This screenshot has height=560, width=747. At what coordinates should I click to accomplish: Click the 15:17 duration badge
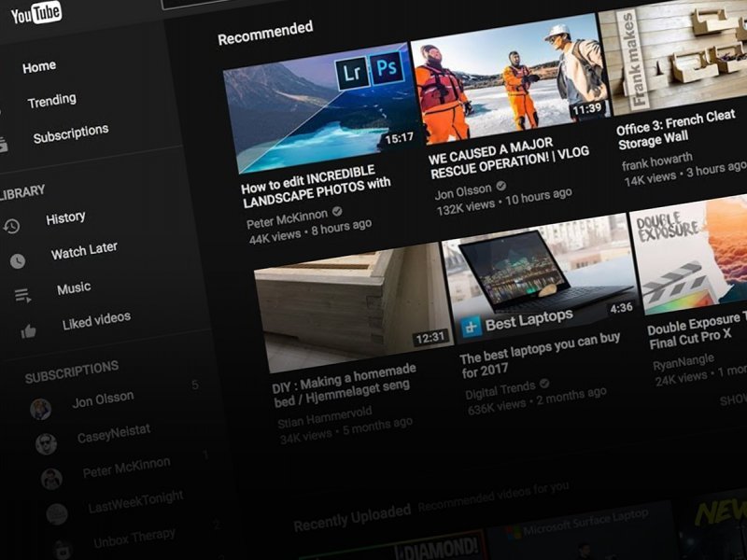point(400,138)
